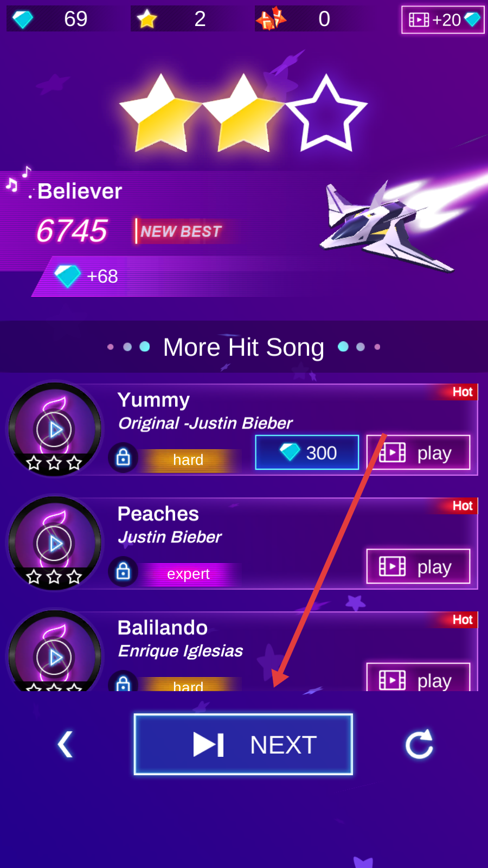The image size is (488, 868).
Task: Tap the back chevron arrow
Action: click(66, 744)
